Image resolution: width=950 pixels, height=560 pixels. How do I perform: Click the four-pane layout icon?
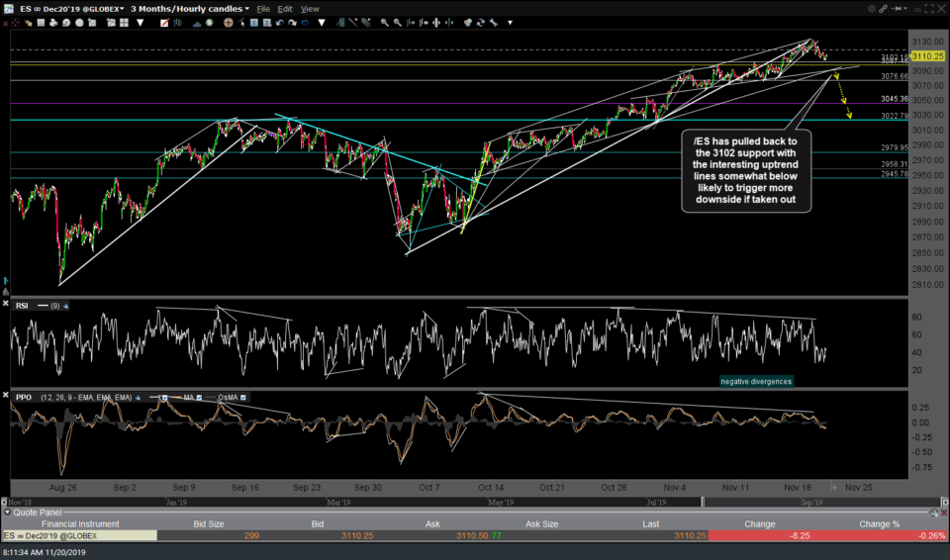125,23
